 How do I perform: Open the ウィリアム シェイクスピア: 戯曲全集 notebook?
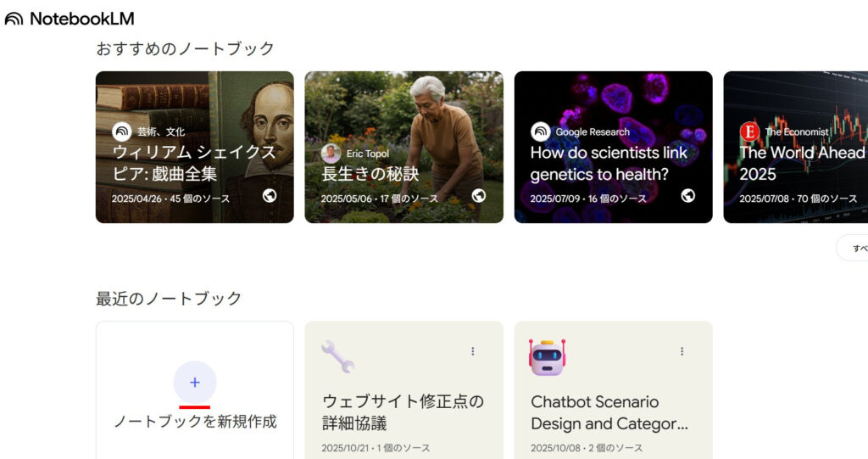point(194,164)
